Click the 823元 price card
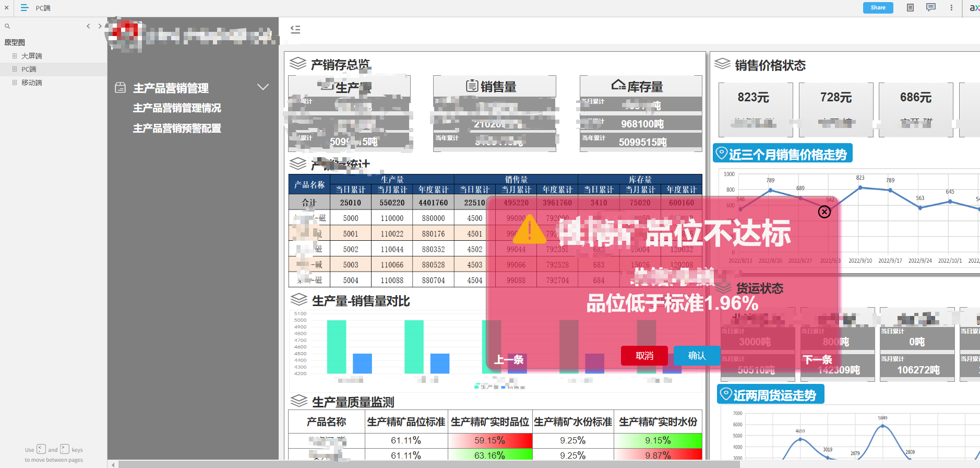The image size is (980, 468). 756,110
